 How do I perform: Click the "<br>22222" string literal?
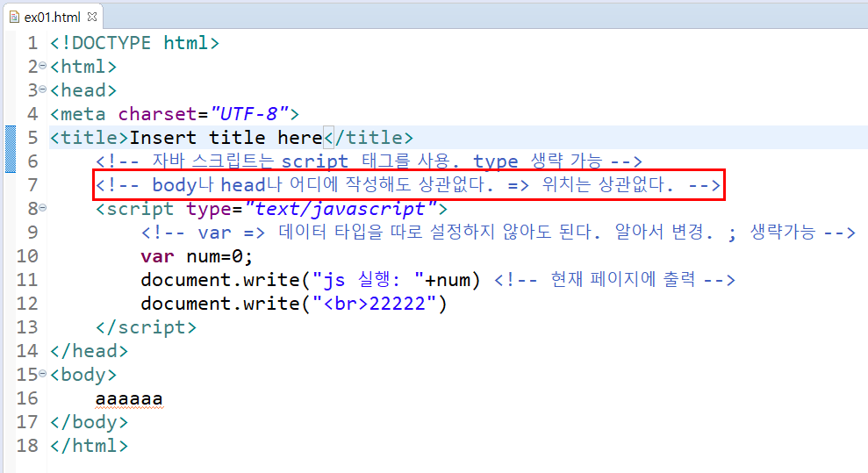(374, 304)
